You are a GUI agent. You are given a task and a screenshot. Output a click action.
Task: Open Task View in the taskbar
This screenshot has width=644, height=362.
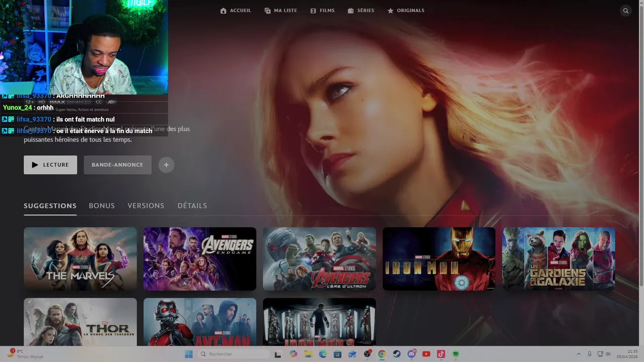tap(278, 354)
